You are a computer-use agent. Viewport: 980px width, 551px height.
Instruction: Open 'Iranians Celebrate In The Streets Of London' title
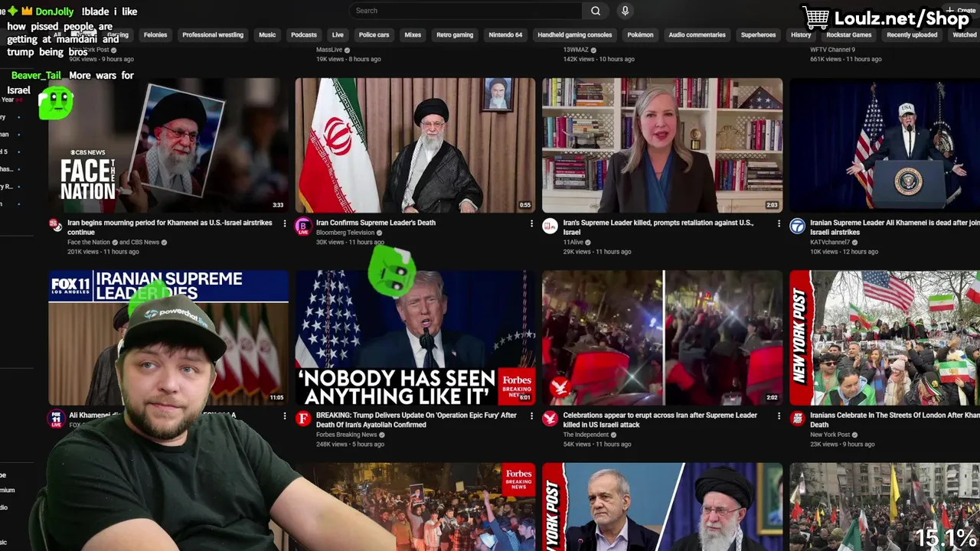[894, 420]
